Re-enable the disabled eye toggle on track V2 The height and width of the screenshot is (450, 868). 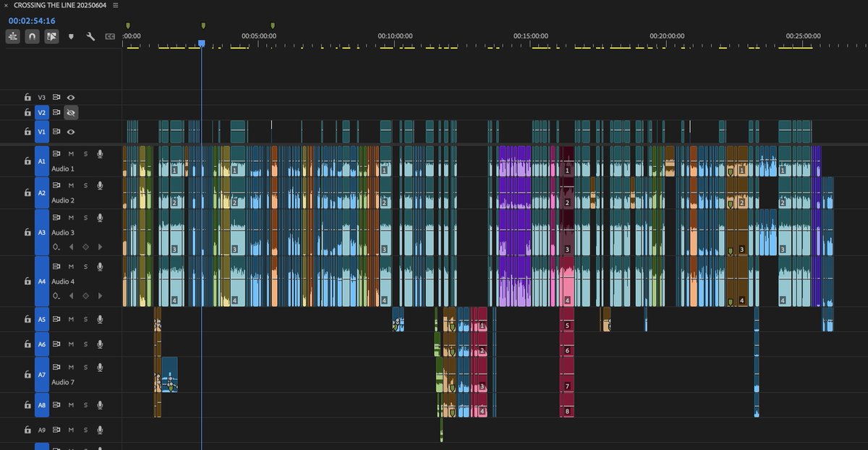coord(70,113)
